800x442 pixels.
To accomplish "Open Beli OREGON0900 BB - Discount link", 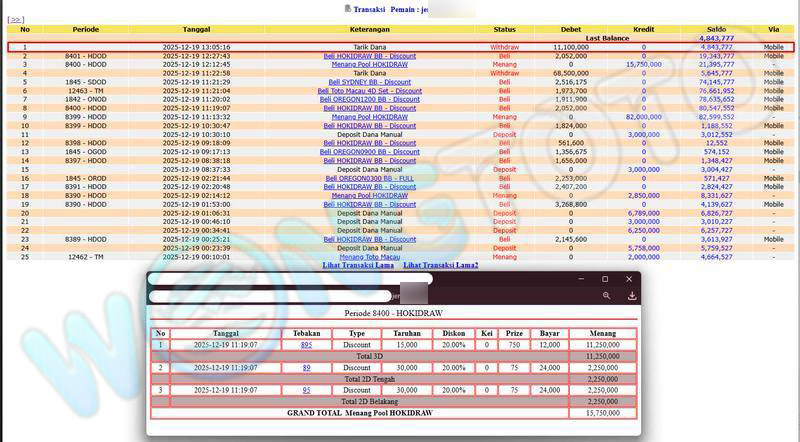I will pyautogui.click(x=369, y=152).
